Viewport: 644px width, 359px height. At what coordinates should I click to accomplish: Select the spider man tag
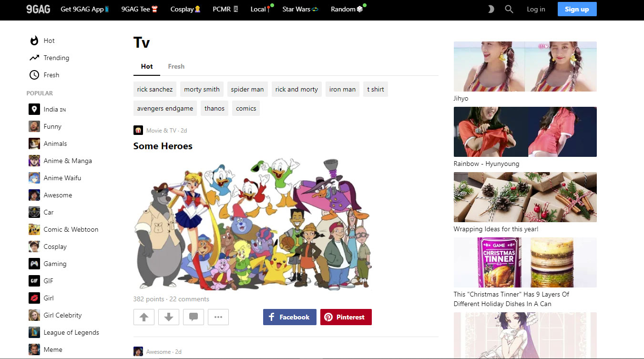point(247,89)
